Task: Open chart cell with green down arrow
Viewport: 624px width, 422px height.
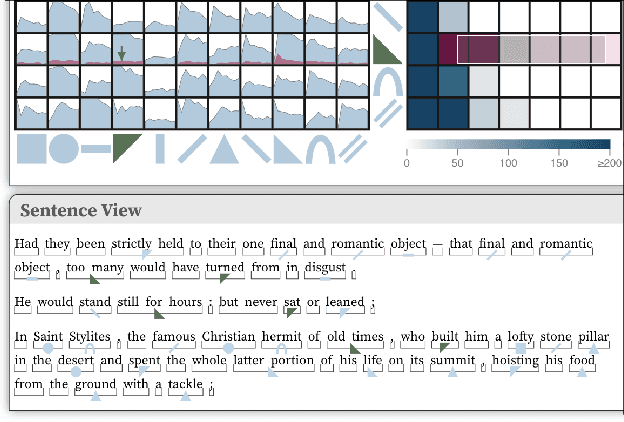Action: point(128,52)
